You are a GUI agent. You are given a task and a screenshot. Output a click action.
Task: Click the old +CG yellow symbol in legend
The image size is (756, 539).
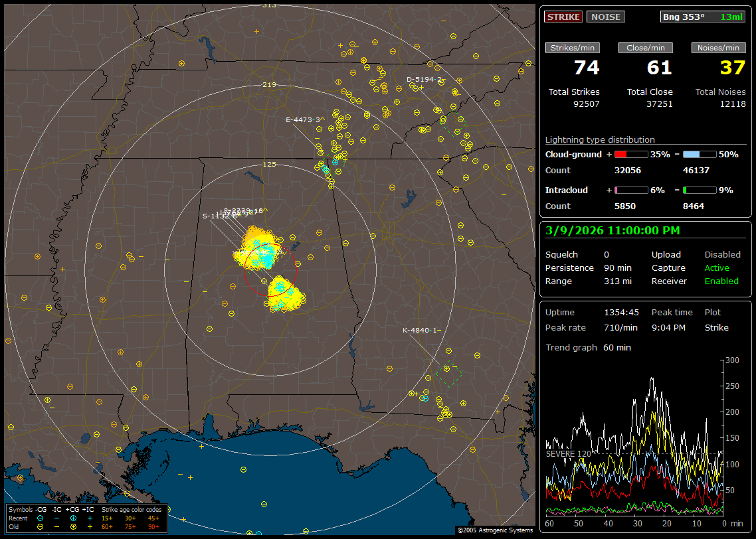pyautogui.click(x=73, y=526)
